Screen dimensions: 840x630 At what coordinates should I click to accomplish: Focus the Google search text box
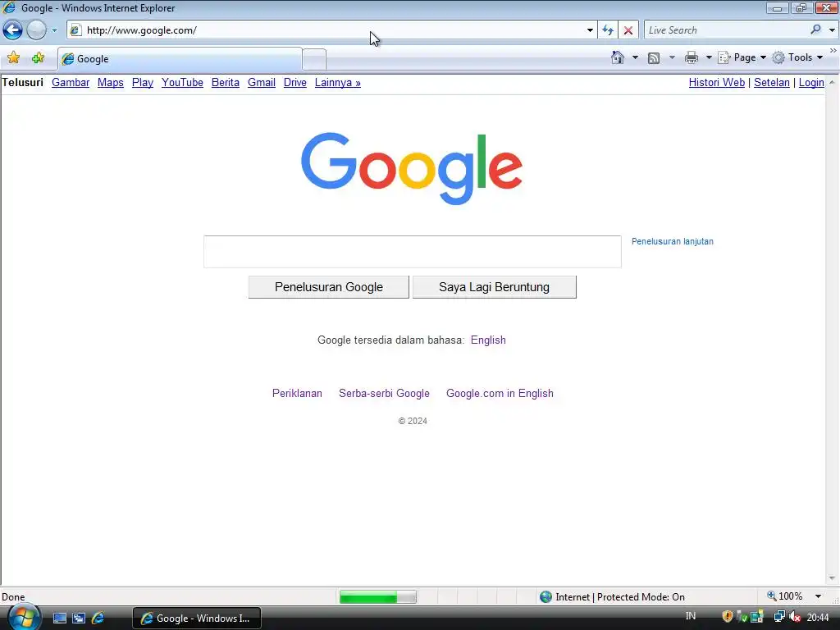coord(412,251)
